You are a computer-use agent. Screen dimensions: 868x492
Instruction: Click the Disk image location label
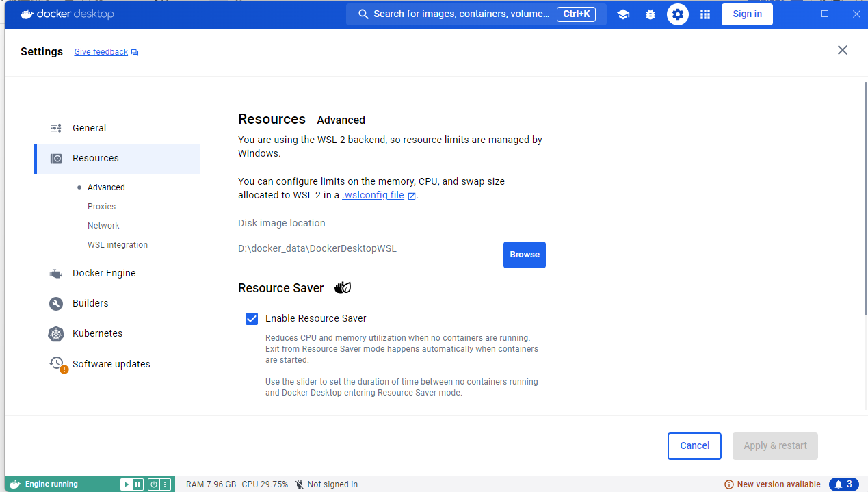pyautogui.click(x=282, y=223)
